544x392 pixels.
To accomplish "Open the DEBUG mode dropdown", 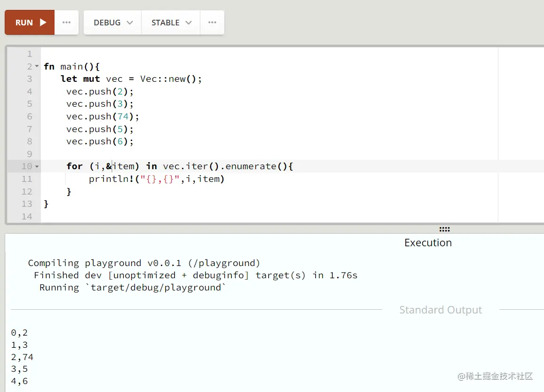I will tap(113, 23).
